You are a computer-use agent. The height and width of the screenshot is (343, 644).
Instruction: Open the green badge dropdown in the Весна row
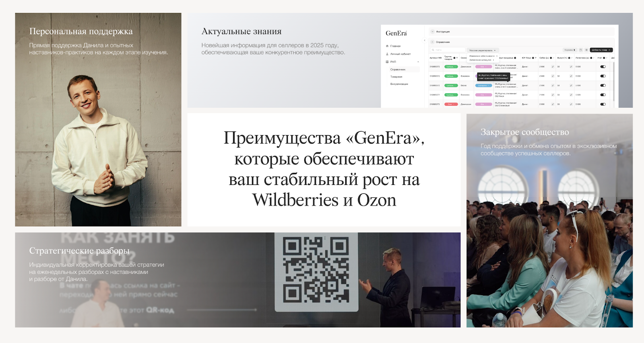[x=451, y=85]
